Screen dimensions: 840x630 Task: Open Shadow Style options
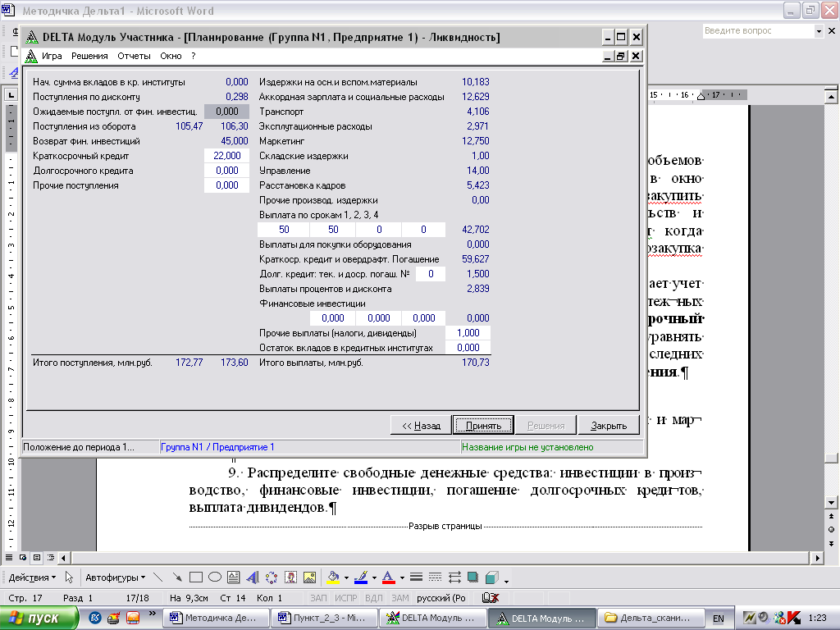473,577
